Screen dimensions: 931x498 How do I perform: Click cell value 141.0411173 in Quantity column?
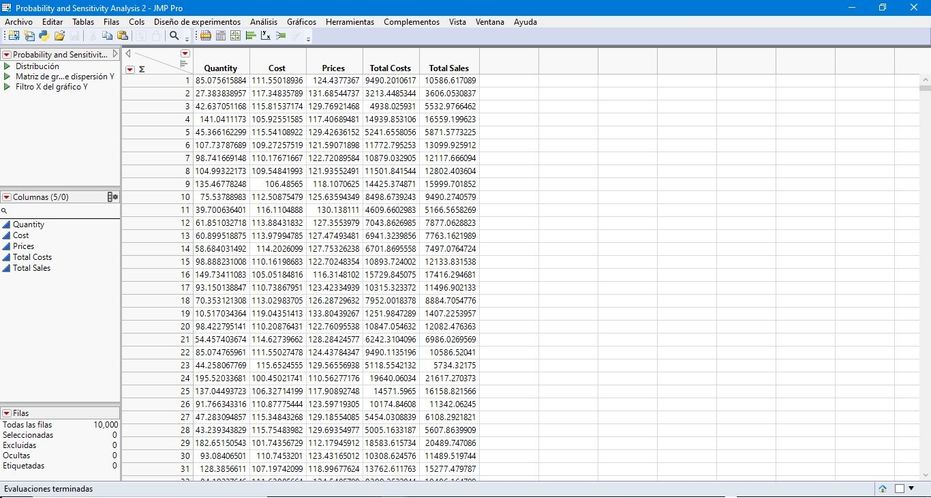(x=223, y=119)
